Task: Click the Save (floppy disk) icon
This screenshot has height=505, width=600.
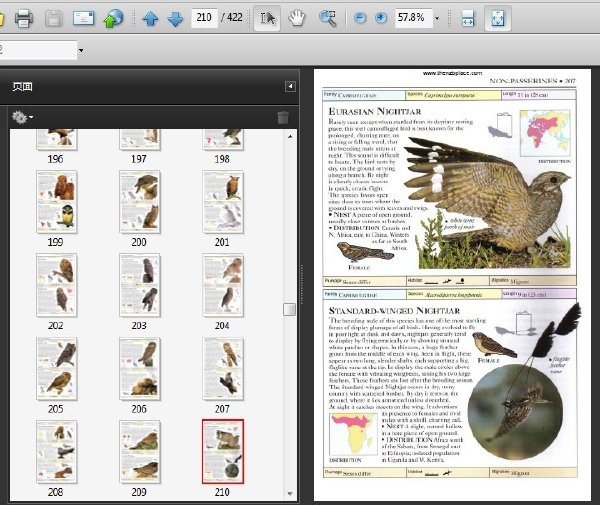Action: [x=54, y=18]
